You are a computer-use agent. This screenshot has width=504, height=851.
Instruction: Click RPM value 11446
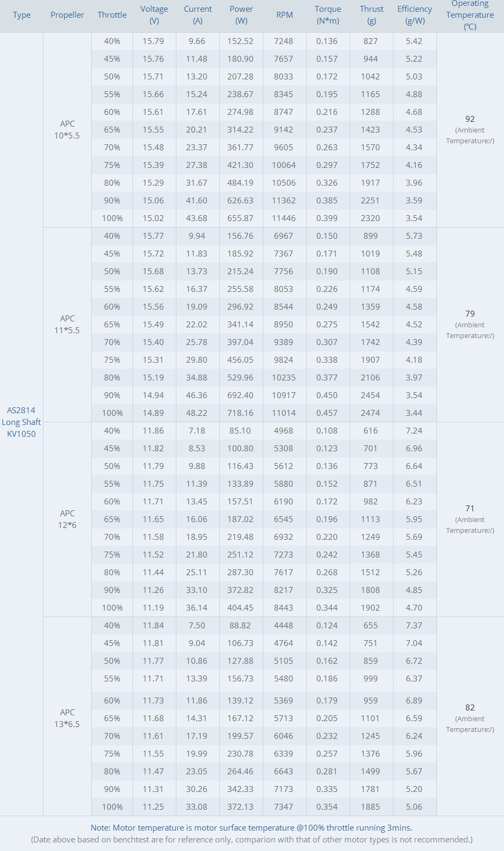tap(284, 218)
